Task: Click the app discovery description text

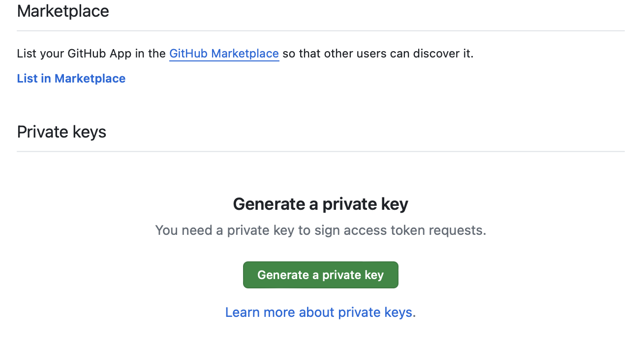Action: [245, 54]
